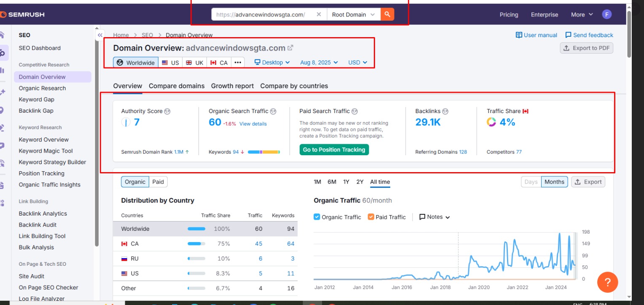Click the info icon beside Authority Score
The width and height of the screenshot is (644, 305).
coord(167,111)
